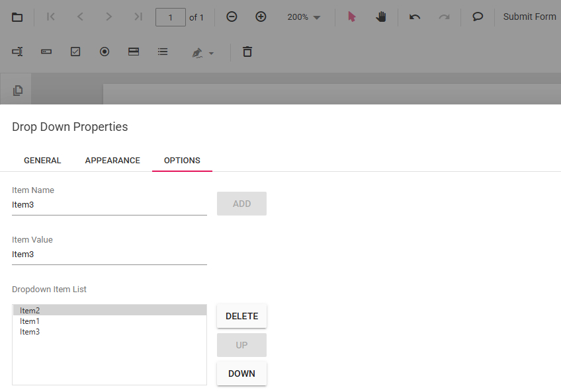
Task: Add a textbox form field icon
Action: (17, 52)
